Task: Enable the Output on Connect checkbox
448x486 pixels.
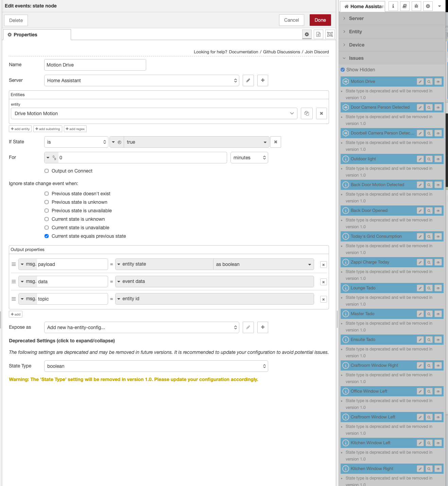Action: (x=47, y=171)
